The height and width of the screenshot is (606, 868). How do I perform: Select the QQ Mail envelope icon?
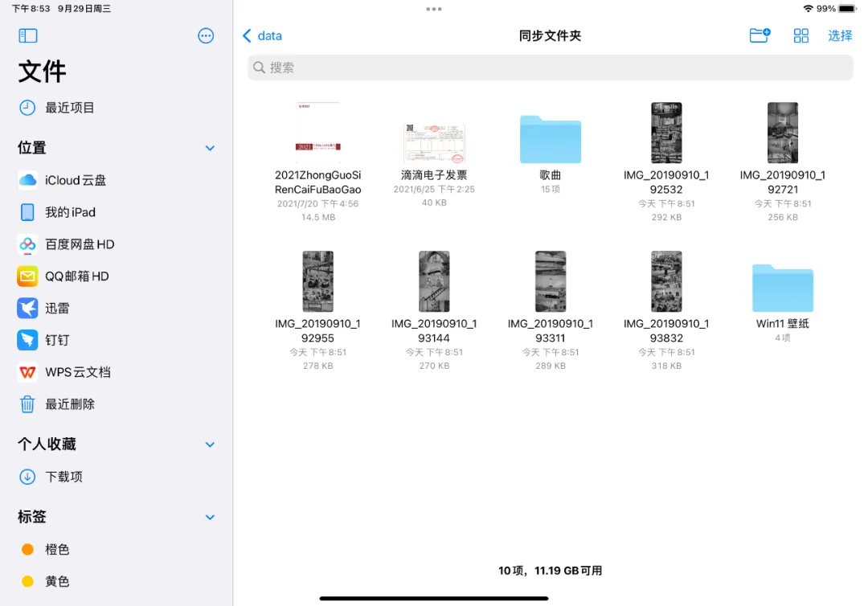point(27,276)
